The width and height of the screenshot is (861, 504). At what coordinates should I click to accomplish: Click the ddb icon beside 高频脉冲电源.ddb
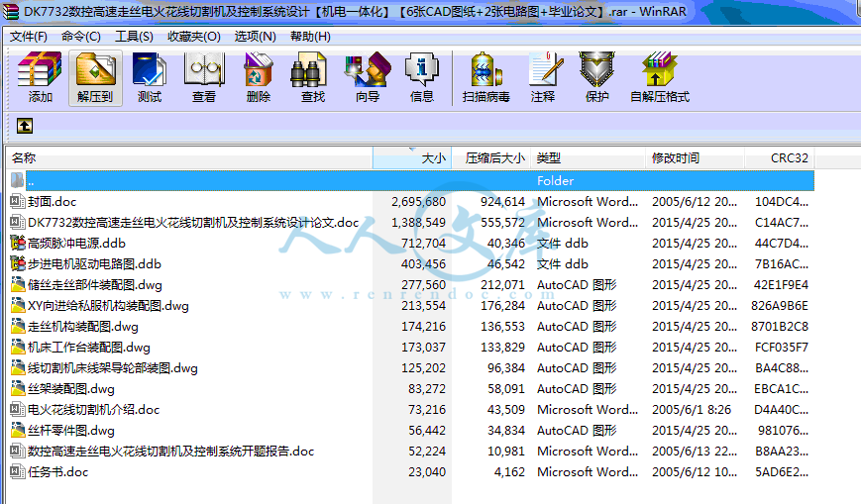click(18, 243)
